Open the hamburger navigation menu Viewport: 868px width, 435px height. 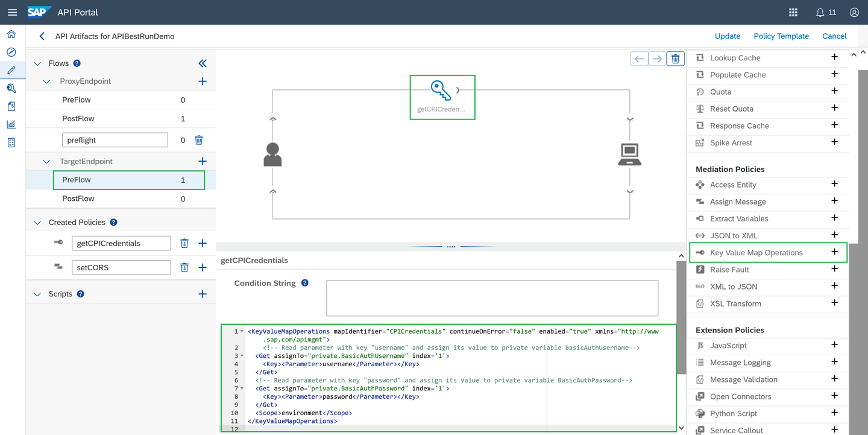[x=12, y=12]
